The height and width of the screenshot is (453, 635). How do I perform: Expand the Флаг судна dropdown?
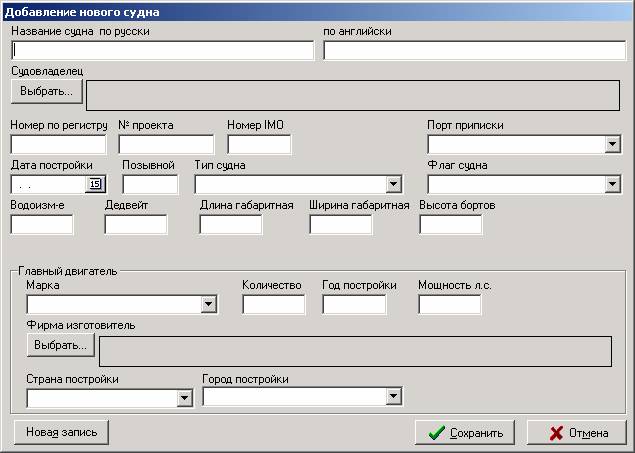[x=612, y=184]
